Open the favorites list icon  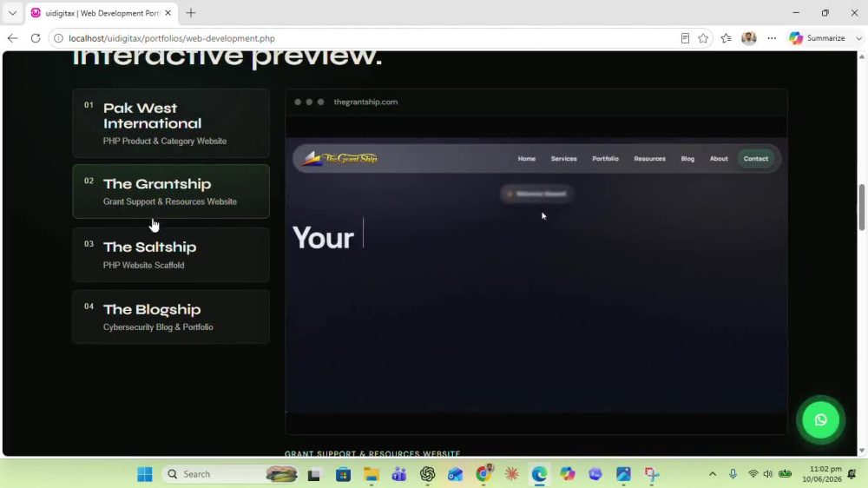726,38
